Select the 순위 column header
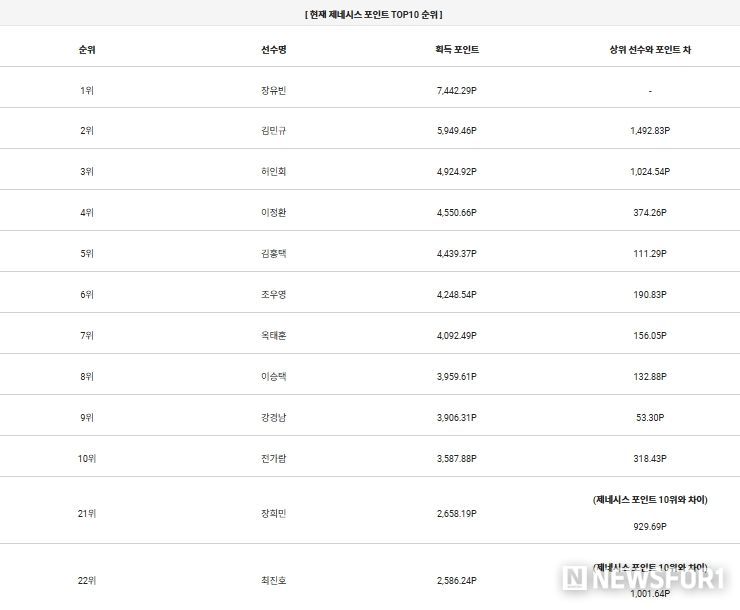 (x=87, y=50)
